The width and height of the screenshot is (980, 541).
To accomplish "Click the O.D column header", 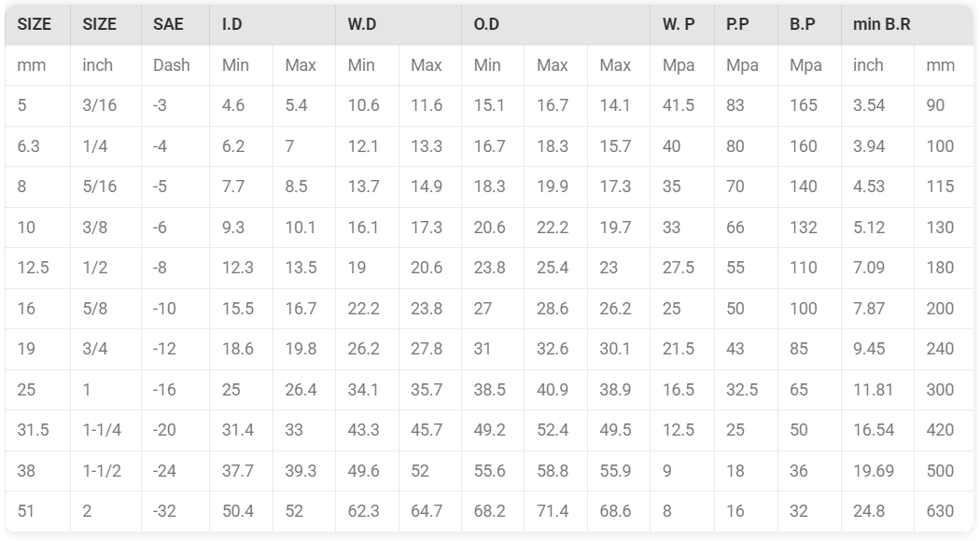I will tap(555, 24).
